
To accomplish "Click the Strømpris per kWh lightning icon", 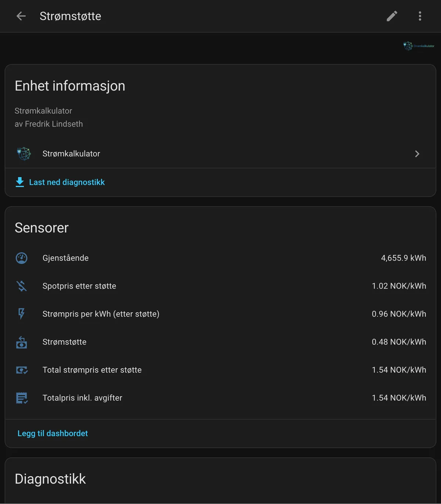I will tap(22, 314).
